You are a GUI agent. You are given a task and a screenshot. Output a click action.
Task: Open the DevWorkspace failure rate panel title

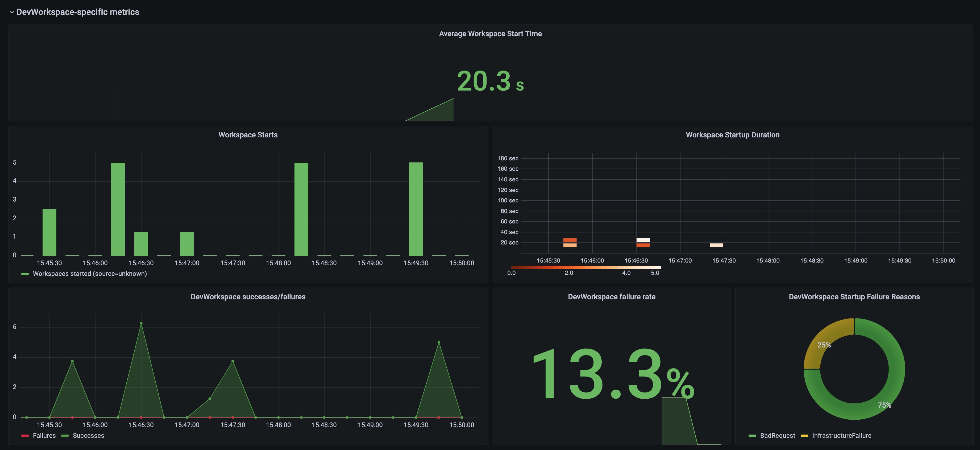pyautogui.click(x=611, y=297)
